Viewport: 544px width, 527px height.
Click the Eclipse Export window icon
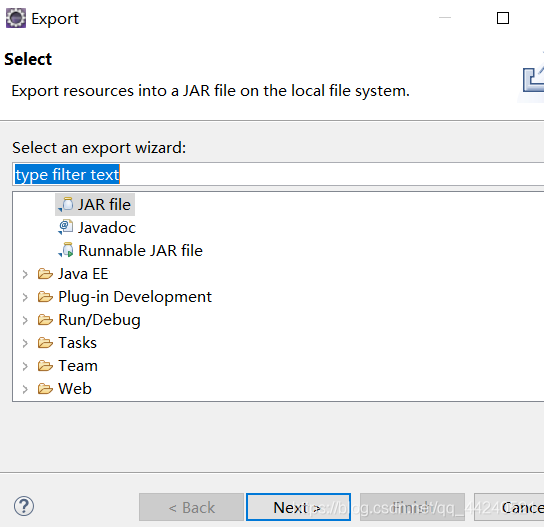[x=16, y=18]
